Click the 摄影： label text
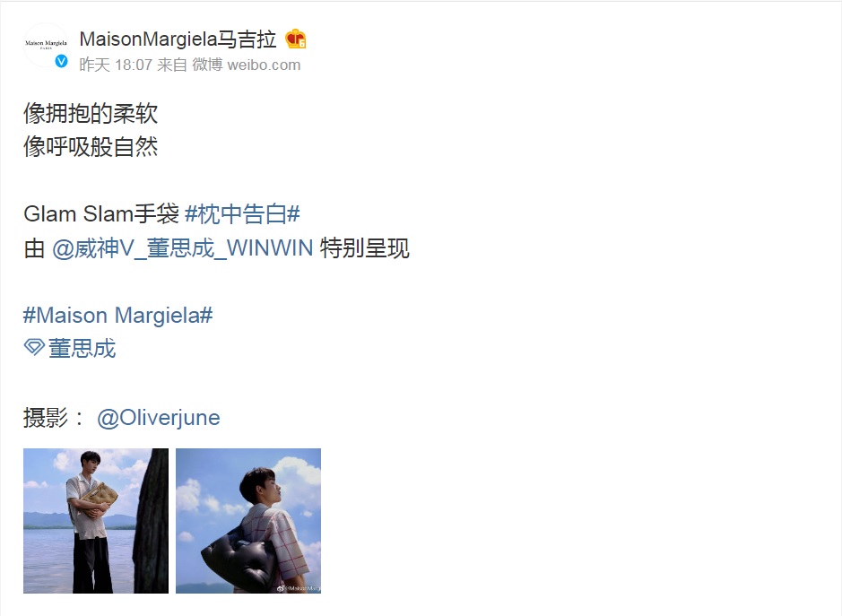This screenshot has height=616, width=842. pyautogui.click(x=54, y=418)
